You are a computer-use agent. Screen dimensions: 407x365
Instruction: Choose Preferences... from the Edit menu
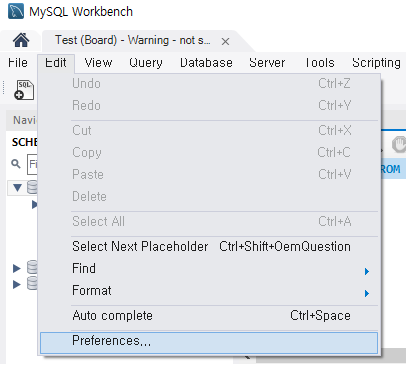tap(209, 343)
